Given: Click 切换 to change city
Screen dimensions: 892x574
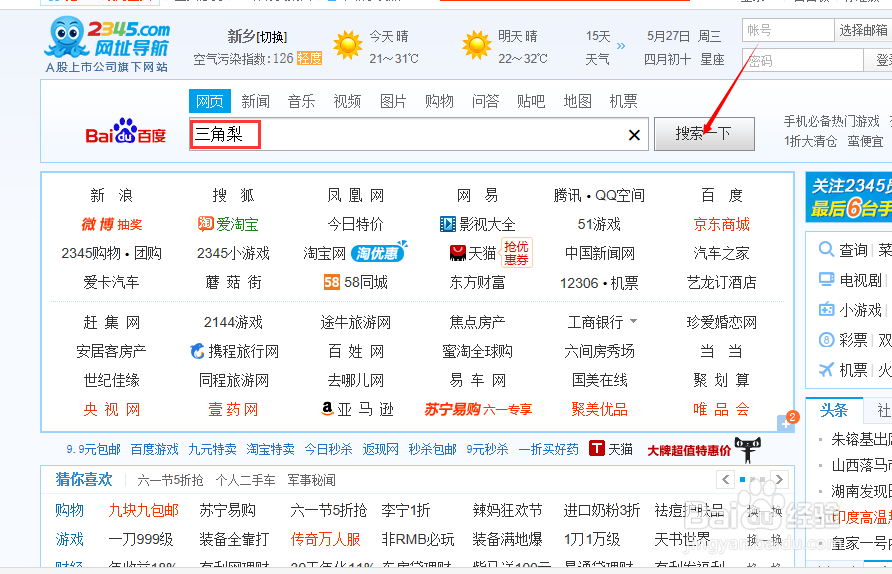Looking at the screenshot, I should 274,38.
